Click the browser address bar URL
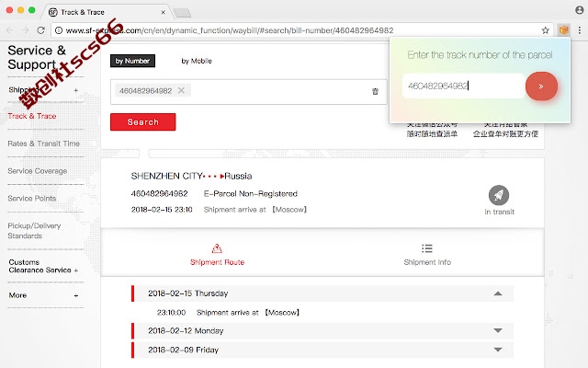Image resolution: width=588 pixels, height=368 pixels. [230, 30]
